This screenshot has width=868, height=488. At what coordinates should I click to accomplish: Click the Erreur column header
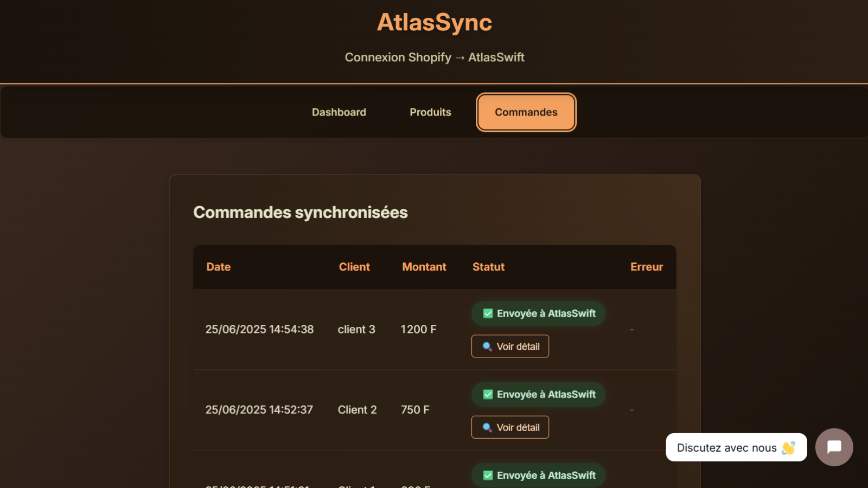tap(646, 267)
